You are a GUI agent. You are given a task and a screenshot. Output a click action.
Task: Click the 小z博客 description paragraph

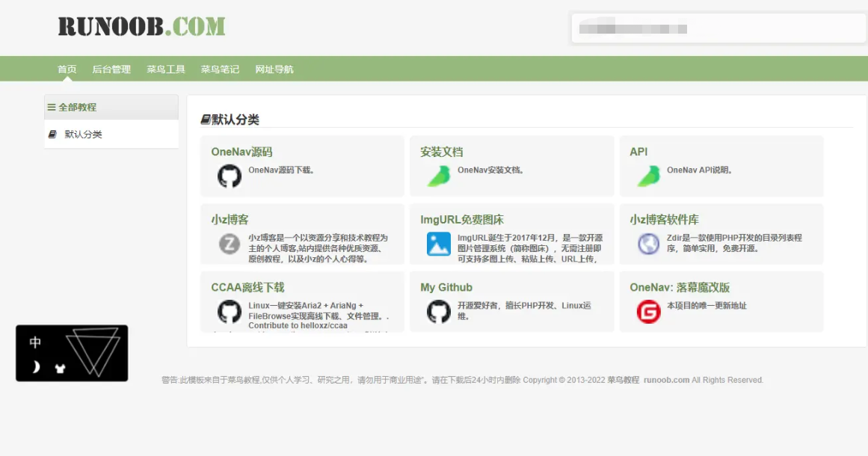pos(318,248)
